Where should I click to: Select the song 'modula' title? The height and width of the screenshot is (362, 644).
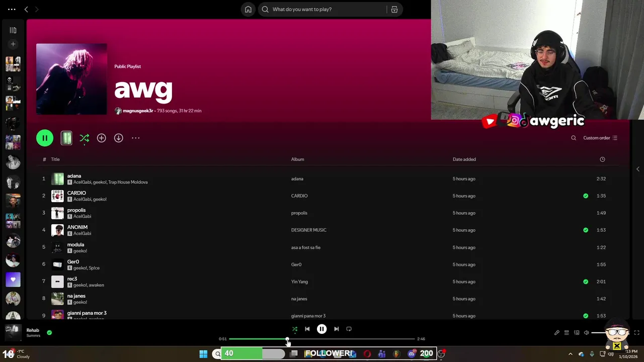(75, 244)
